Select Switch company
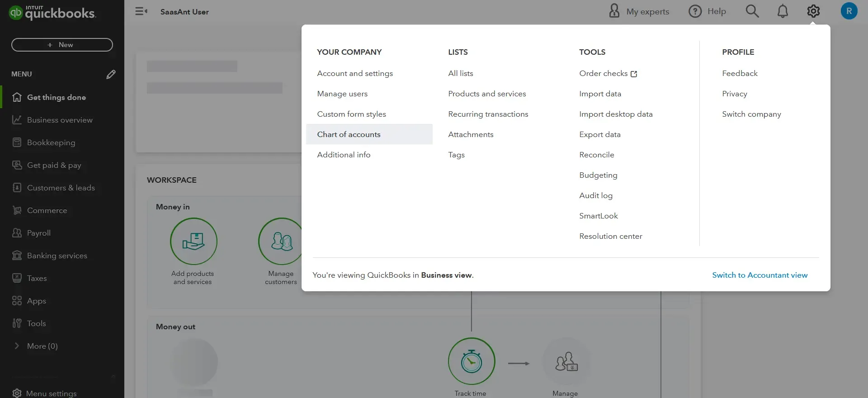Image resolution: width=868 pixels, height=398 pixels. 751,114
